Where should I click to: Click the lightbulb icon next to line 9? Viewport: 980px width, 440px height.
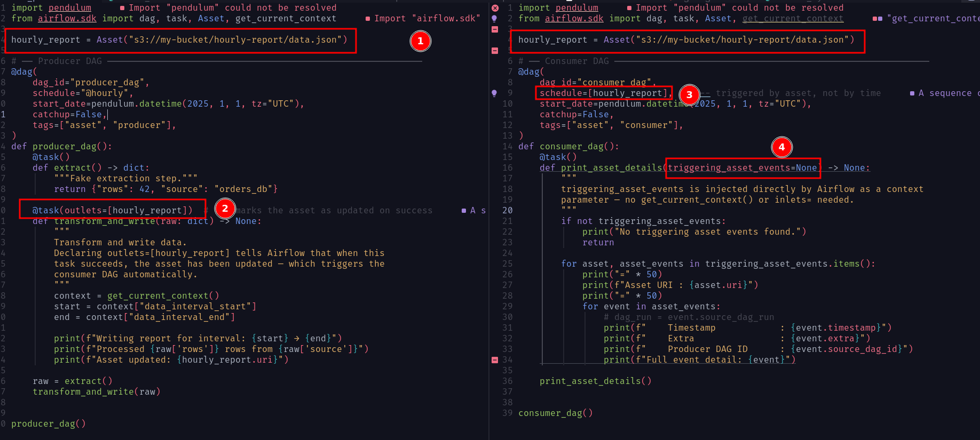tap(495, 93)
